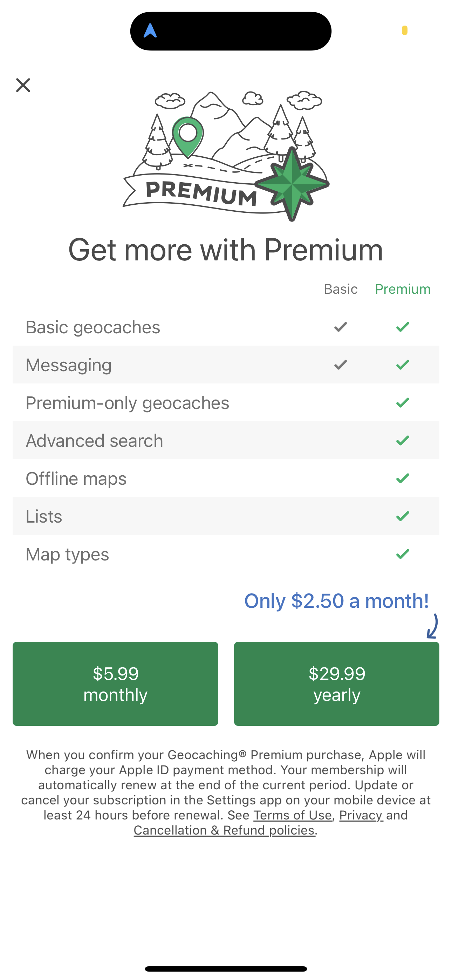
Task: Click the green checkmark for Map types
Action: click(402, 554)
